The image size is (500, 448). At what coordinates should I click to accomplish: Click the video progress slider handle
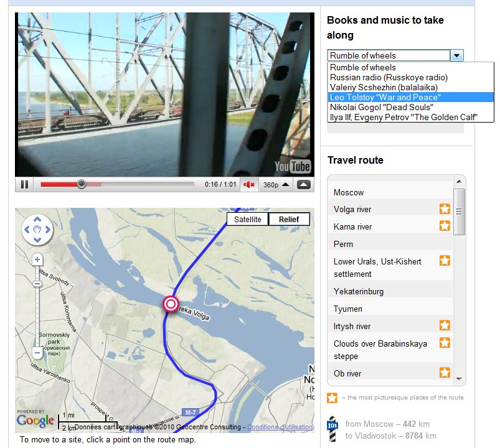(82, 184)
